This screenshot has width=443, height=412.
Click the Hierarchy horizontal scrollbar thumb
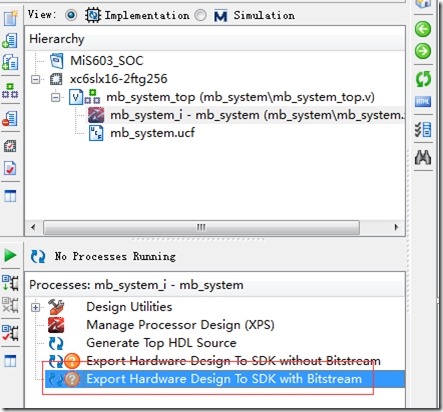tap(201, 228)
